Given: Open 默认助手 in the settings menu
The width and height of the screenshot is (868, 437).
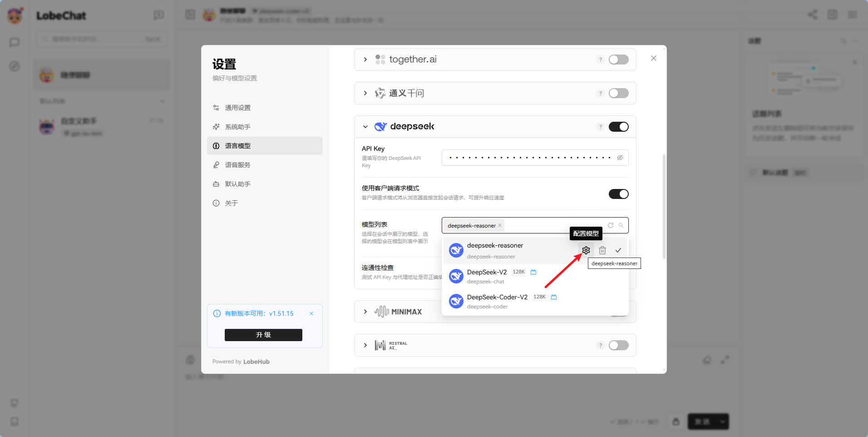Looking at the screenshot, I should [x=265, y=184].
